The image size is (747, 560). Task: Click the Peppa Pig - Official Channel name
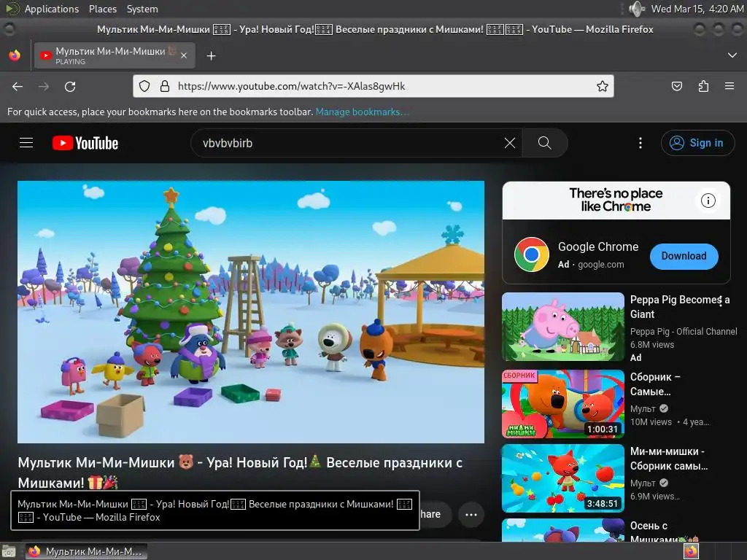click(684, 332)
